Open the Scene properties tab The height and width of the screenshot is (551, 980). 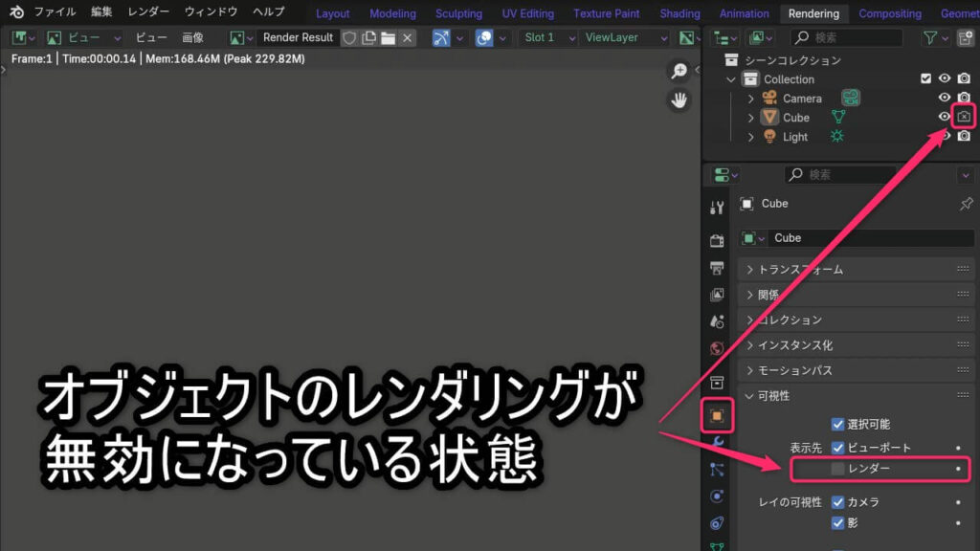717,321
